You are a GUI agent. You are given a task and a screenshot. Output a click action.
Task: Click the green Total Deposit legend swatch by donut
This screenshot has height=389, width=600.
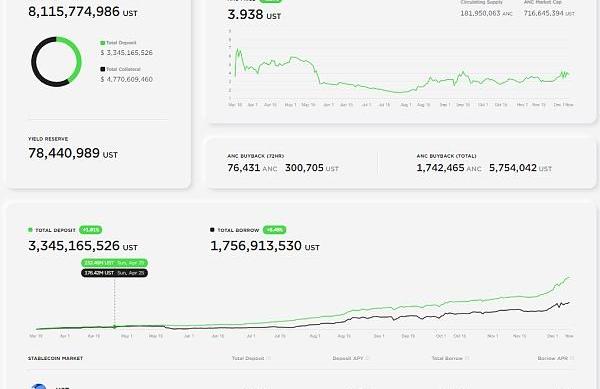coord(103,43)
